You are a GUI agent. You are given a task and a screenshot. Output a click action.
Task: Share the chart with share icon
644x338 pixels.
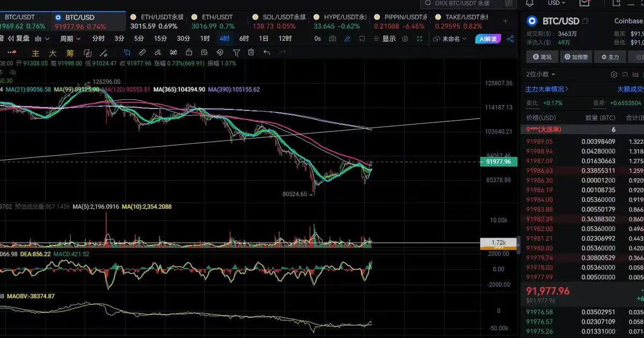[x=510, y=39]
